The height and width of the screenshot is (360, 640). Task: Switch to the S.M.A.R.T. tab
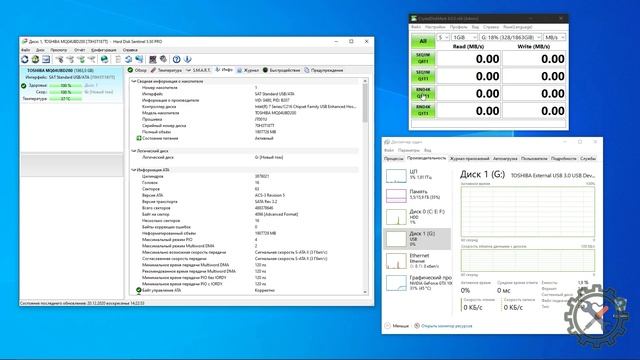pyautogui.click(x=198, y=70)
